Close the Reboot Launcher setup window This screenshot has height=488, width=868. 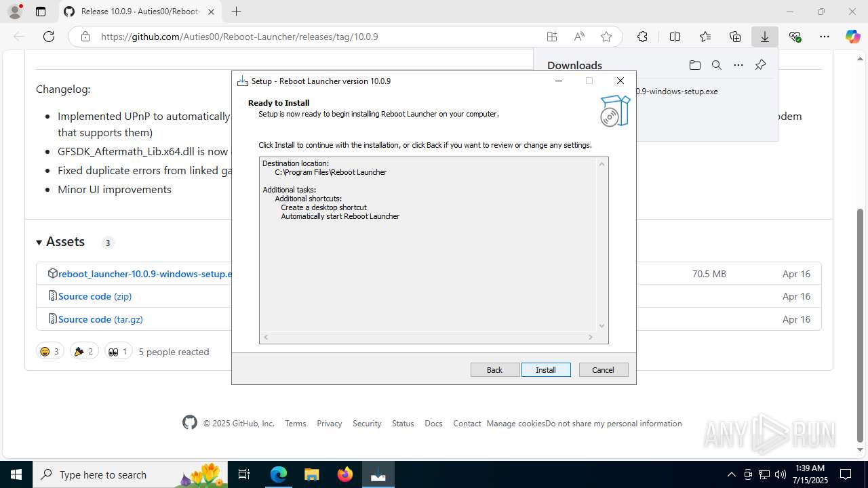[620, 81]
